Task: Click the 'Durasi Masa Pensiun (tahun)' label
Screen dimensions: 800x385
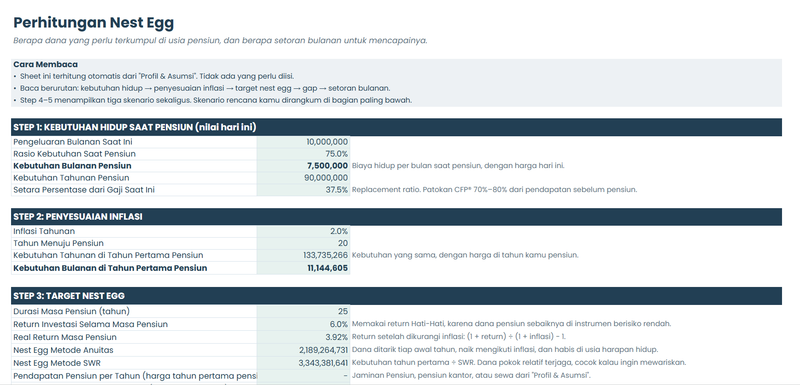Action: coord(71,311)
